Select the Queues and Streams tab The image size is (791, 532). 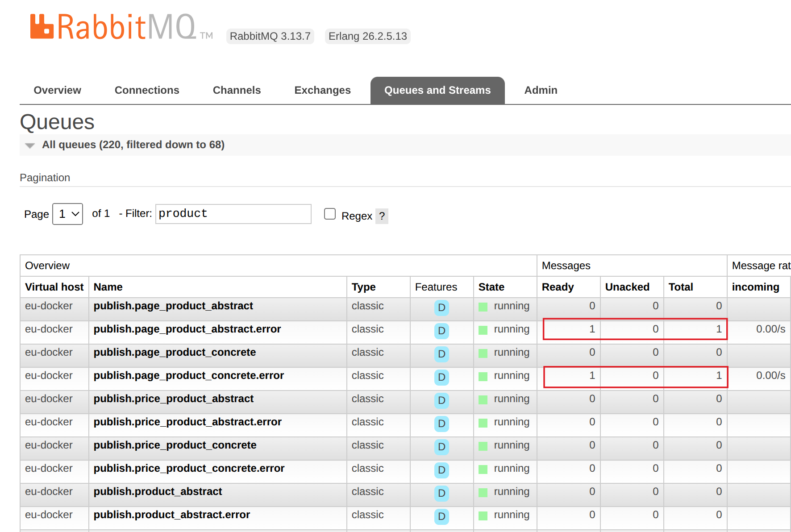437,90
